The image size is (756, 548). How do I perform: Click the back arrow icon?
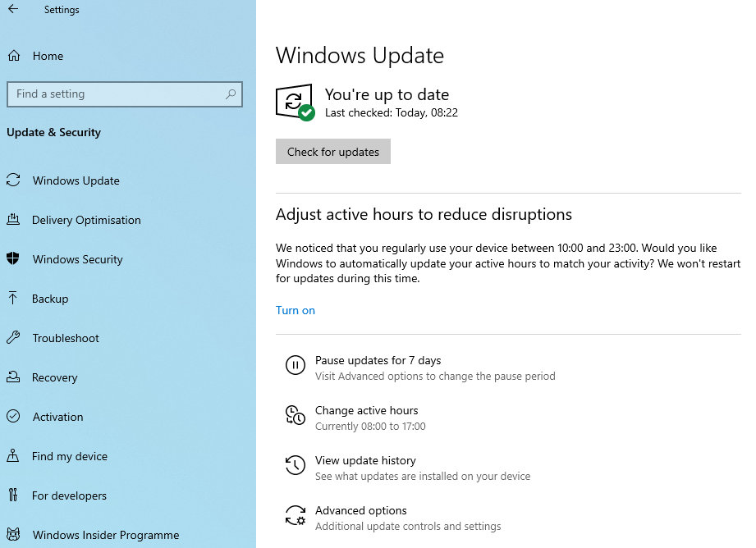(x=13, y=9)
